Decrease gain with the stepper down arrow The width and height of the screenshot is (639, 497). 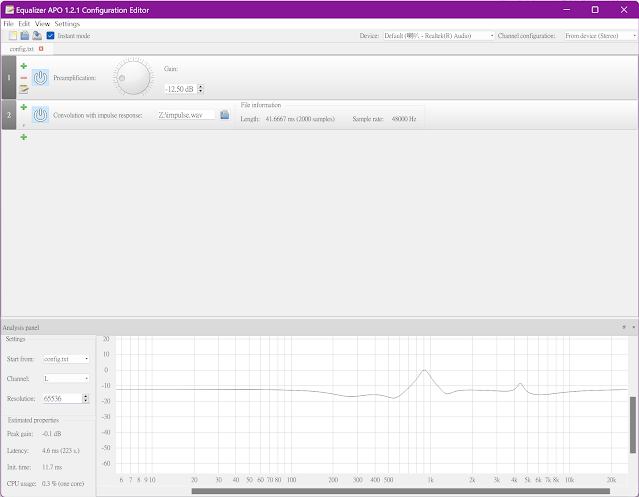(201, 91)
